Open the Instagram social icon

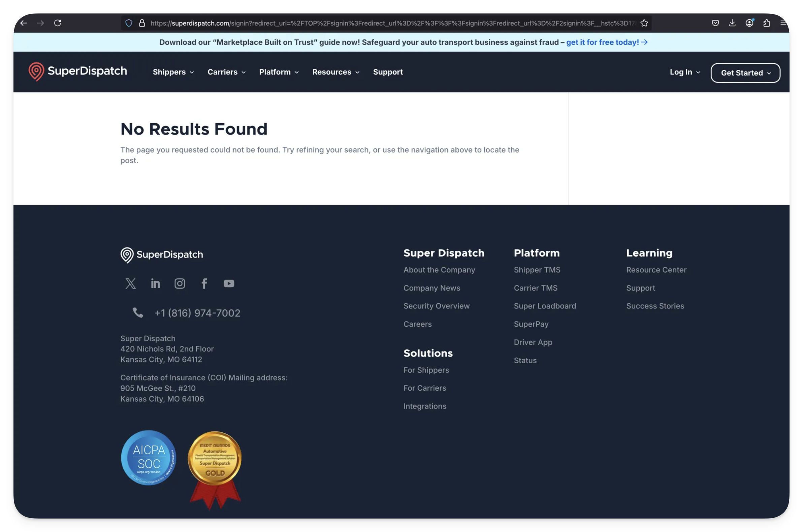click(x=180, y=283)
